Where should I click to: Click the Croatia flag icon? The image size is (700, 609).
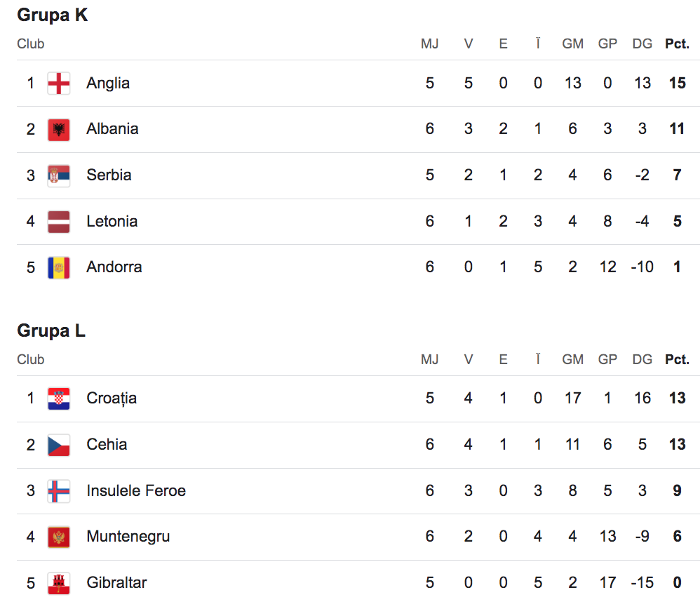59,399
